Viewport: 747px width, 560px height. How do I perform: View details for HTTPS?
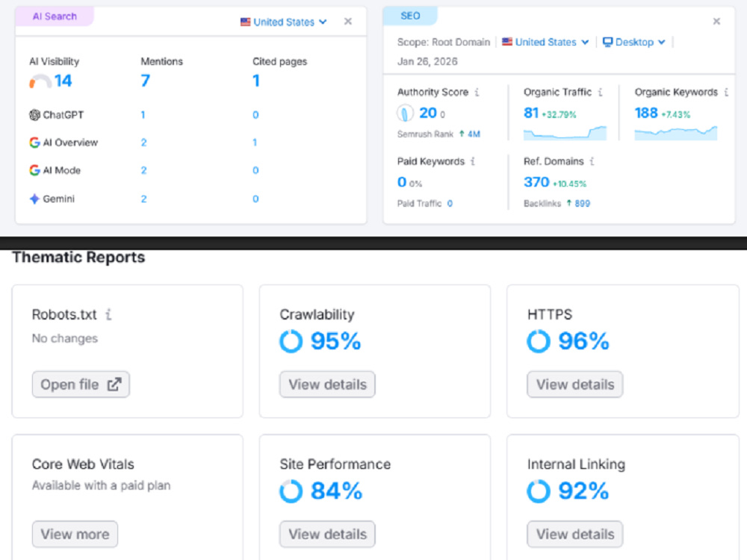[575, 385]
